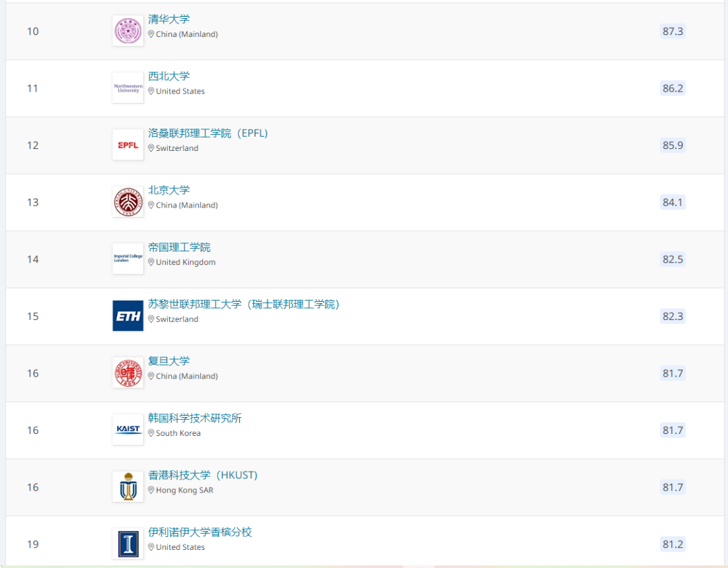Click the HKUST logo icon
This screenshot has width=728, height=568.
tap(127, 487)
